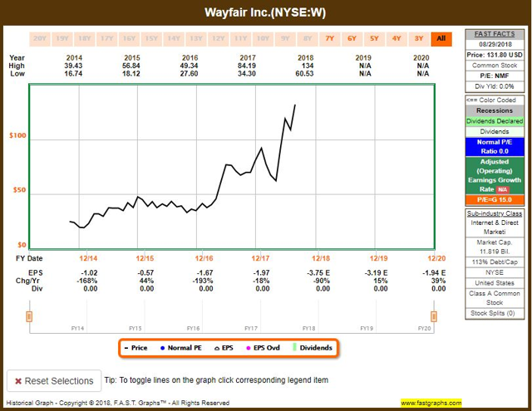Click the light Dividends color box
The image size is (532, 411).
pyautogui.click(x=495, y=131)
